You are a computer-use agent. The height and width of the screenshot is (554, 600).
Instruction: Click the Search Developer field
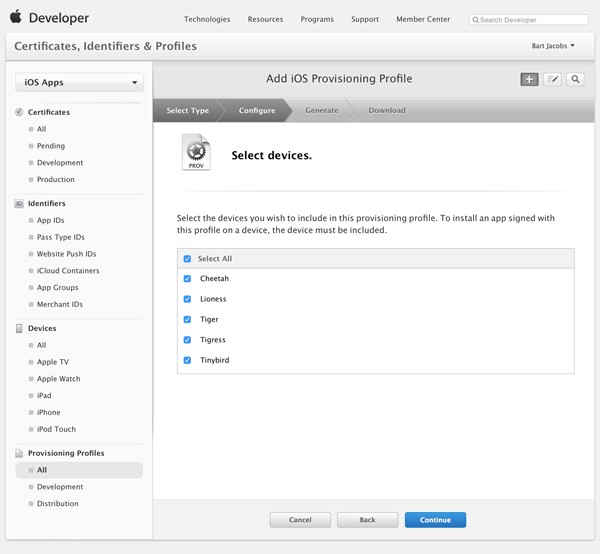click(x=528, y=20)
